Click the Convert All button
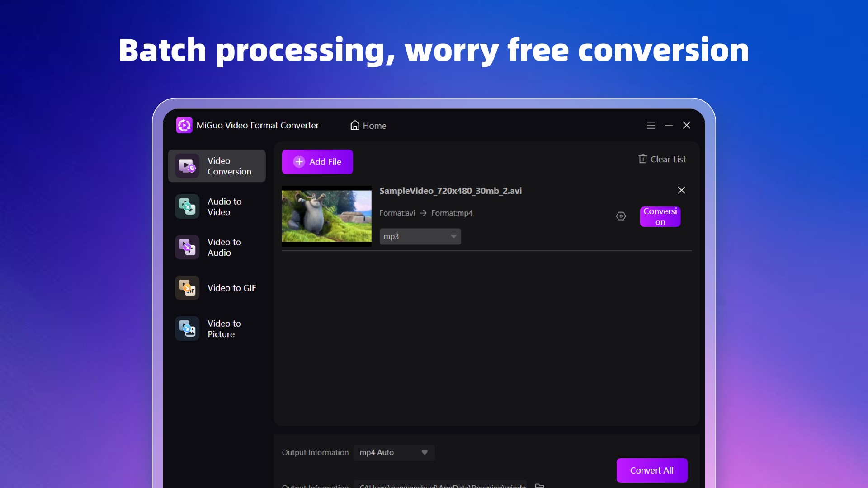This screenshot has height=488, width=868. (651, 470)
